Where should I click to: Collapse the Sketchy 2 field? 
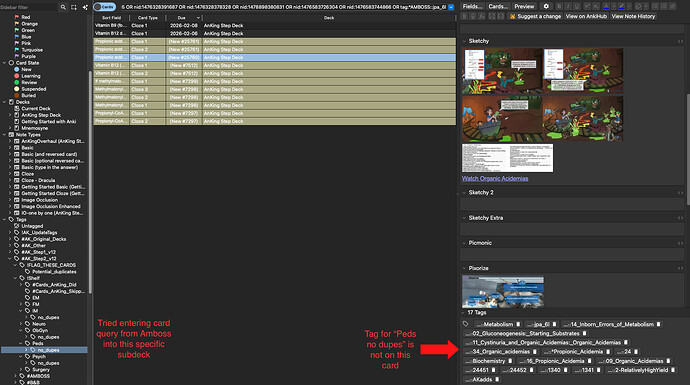coord(464,193)
